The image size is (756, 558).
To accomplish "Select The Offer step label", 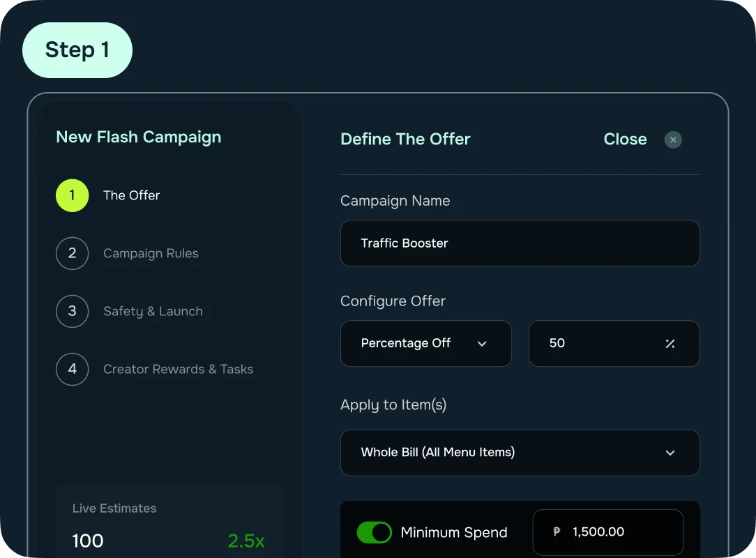I will point(131,195).
